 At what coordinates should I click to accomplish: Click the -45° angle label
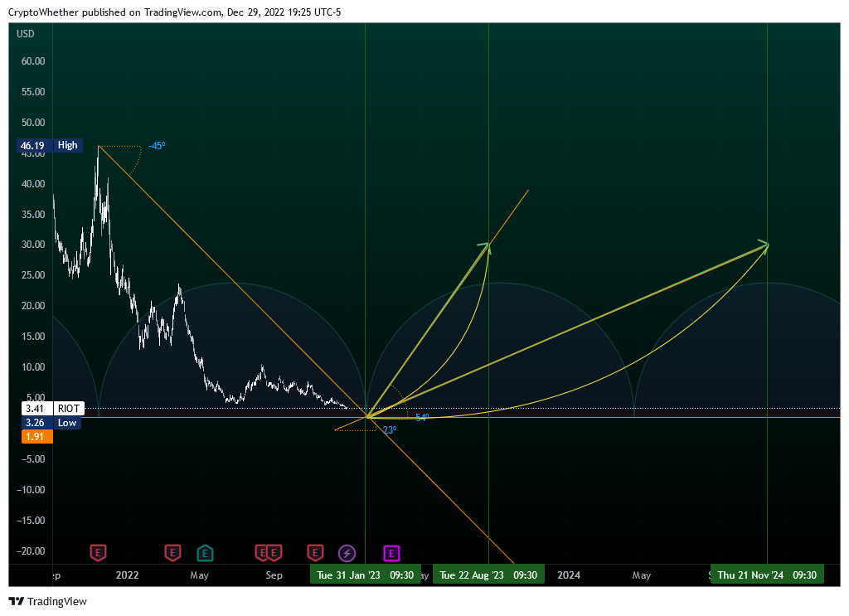[x=157, y=146]
